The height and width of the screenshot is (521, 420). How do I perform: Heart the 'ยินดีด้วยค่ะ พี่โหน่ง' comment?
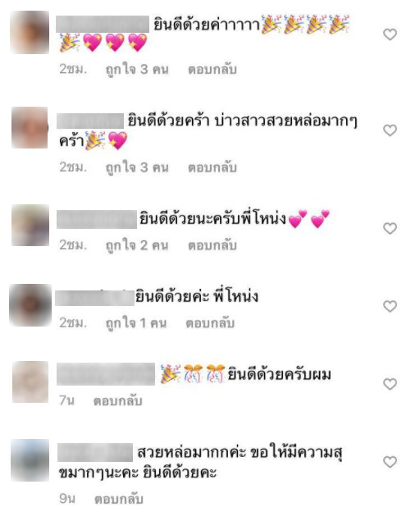390,306
